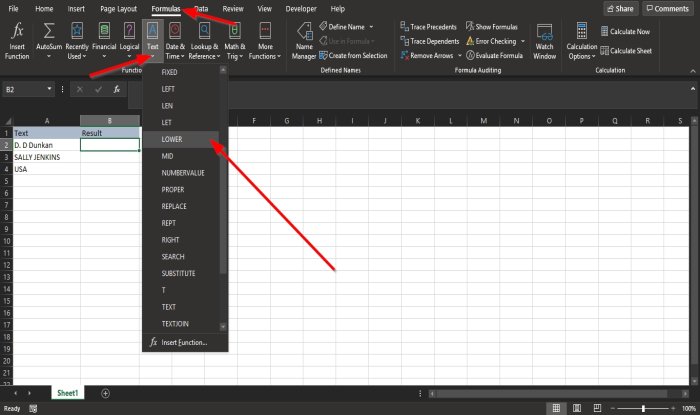Switch to the Review tab
Viewport: 700px width, 415px height.
(233, 8)
